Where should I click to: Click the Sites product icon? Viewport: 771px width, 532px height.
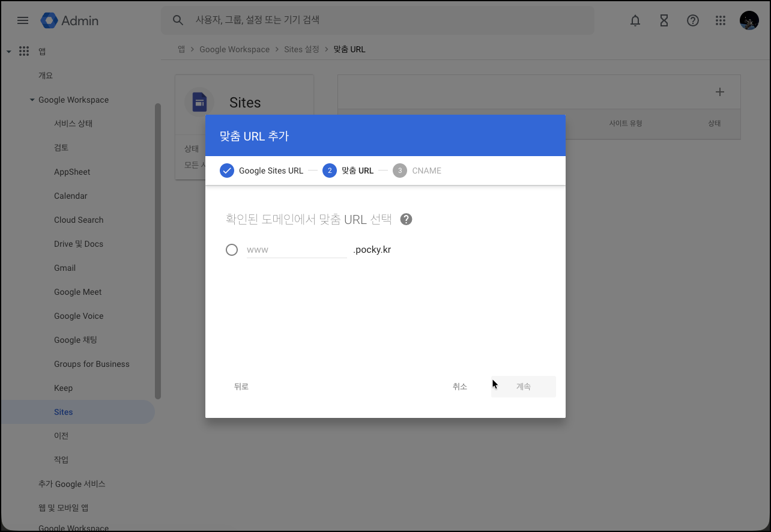(x=199, y=102)
